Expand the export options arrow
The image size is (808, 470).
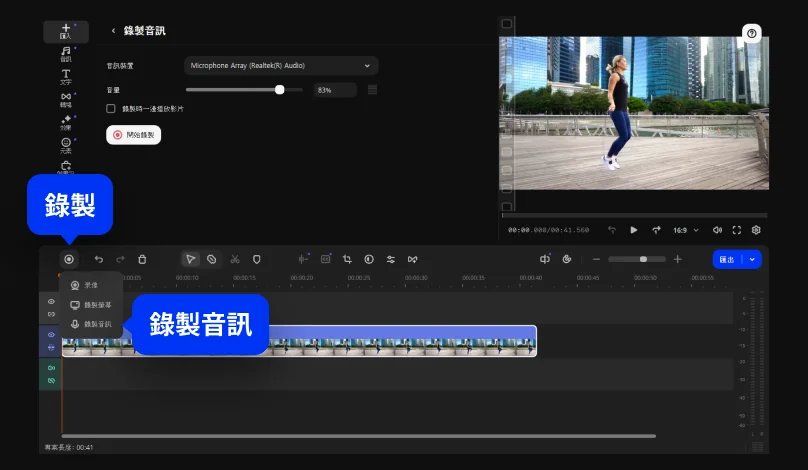click(753, 259)
